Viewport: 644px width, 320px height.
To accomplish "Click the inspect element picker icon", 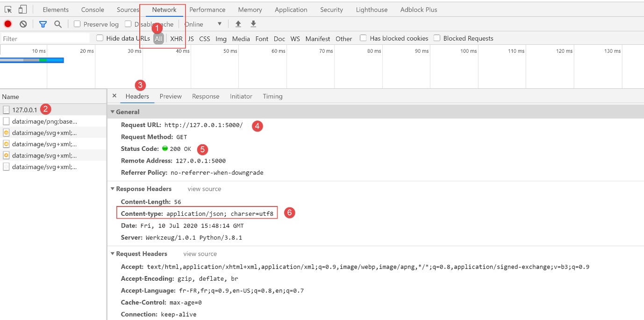I will tap(8, 9).
